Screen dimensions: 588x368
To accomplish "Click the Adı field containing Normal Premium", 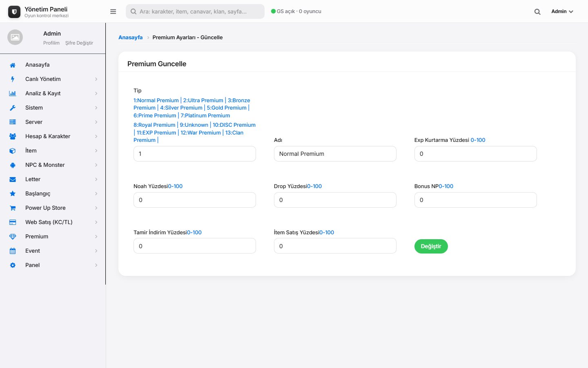I will click(x=335, y=154).
